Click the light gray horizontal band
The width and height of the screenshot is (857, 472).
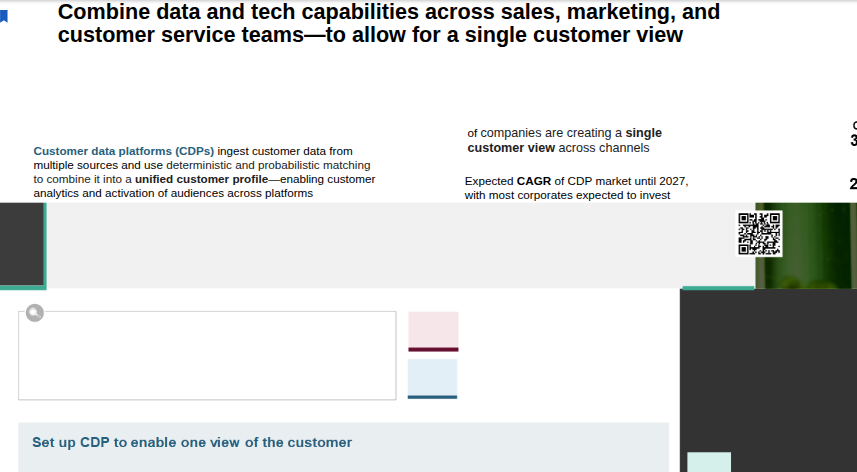point(391,245)
